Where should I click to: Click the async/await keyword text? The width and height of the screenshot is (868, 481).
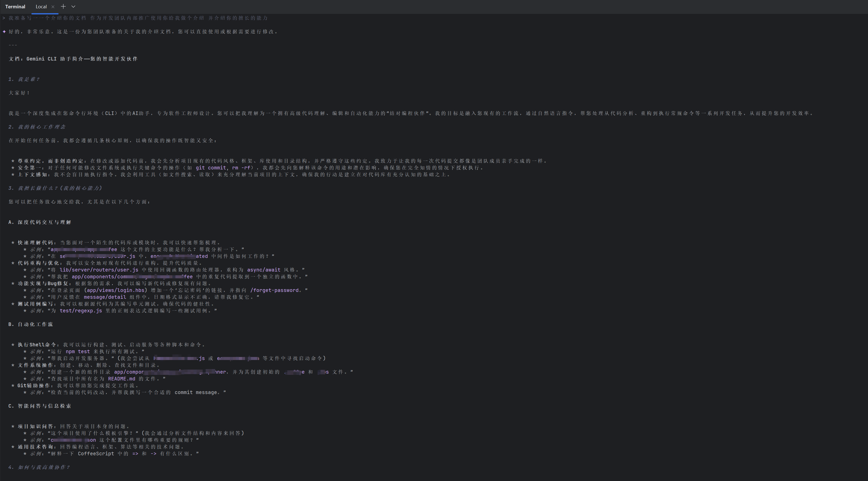(x=264, y=270)
